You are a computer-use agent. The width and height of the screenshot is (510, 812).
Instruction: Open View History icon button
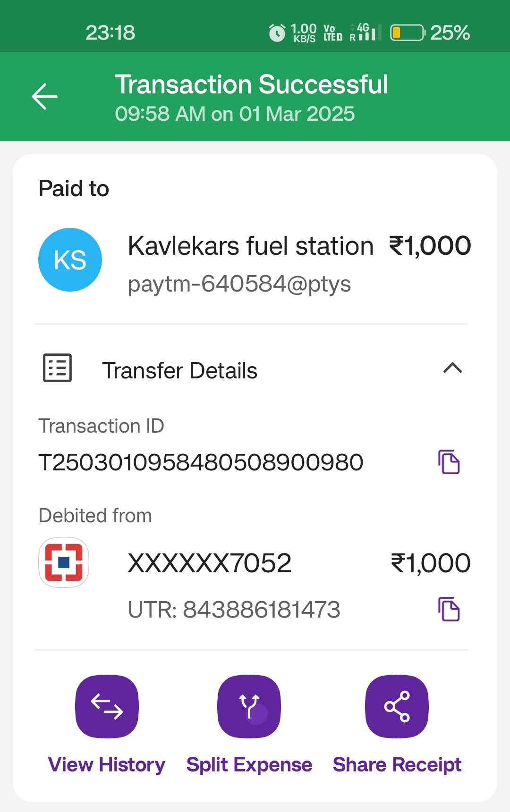(x=107, y=706)
